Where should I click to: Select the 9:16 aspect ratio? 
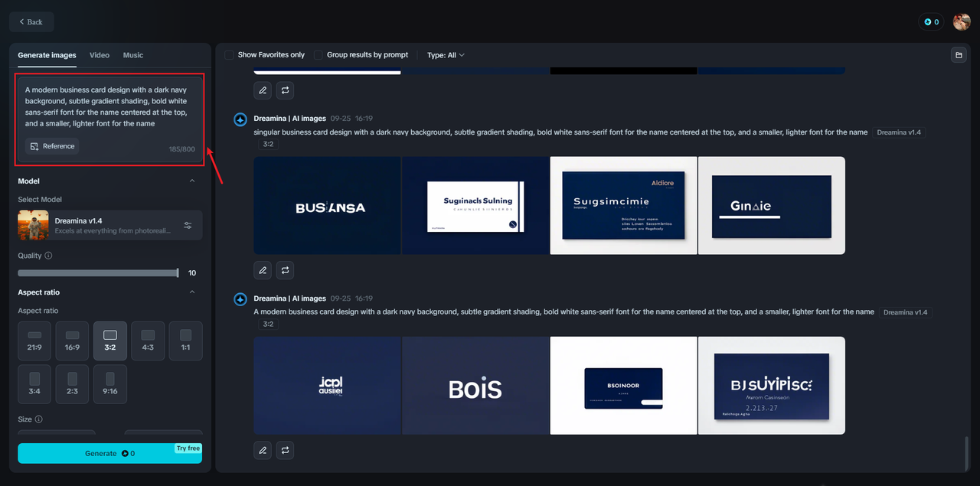110,384
